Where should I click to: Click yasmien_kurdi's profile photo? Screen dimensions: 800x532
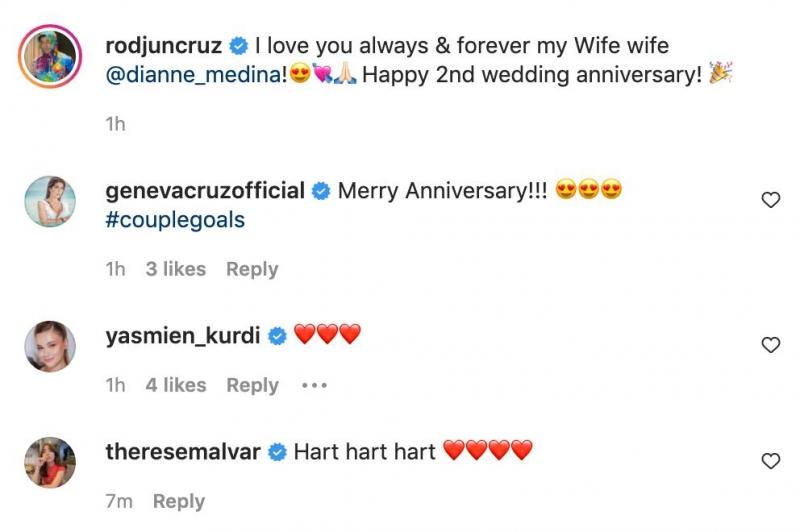(x=49, y=346)
